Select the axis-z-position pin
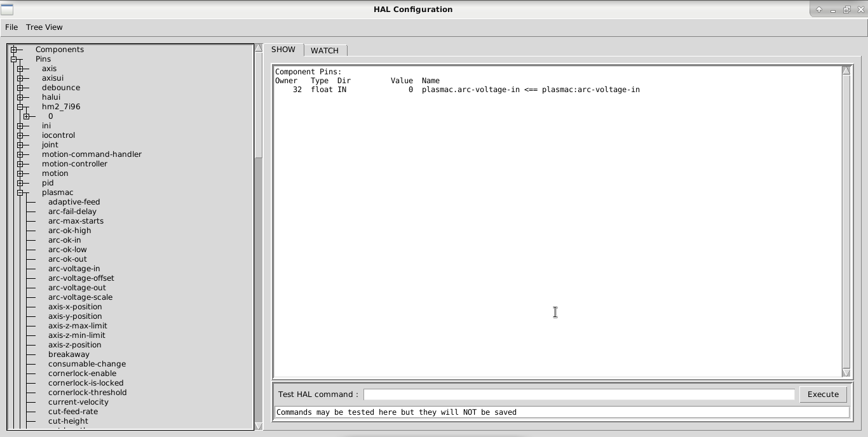Screen dimensions: 868x437 point(75,345)
